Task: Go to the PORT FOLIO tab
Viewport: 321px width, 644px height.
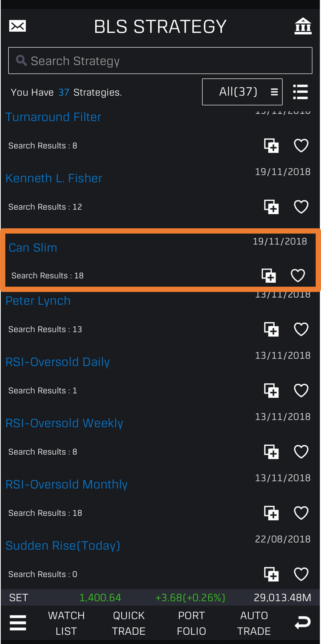Action: [x=191, y=623]
